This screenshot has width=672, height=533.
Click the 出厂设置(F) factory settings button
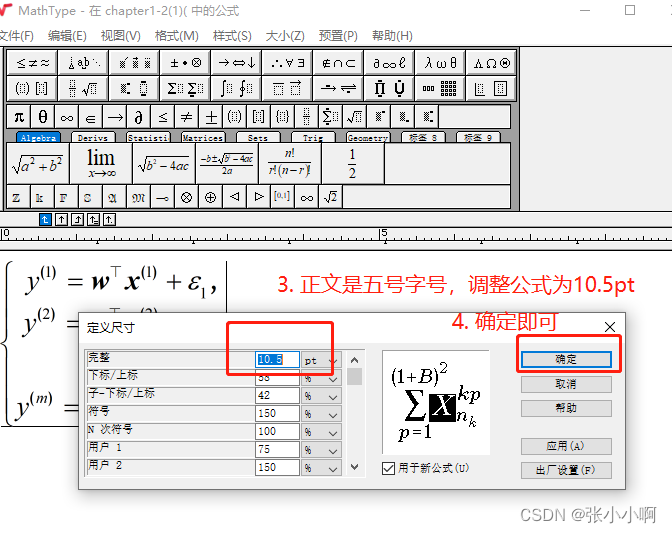pos(566,470)
